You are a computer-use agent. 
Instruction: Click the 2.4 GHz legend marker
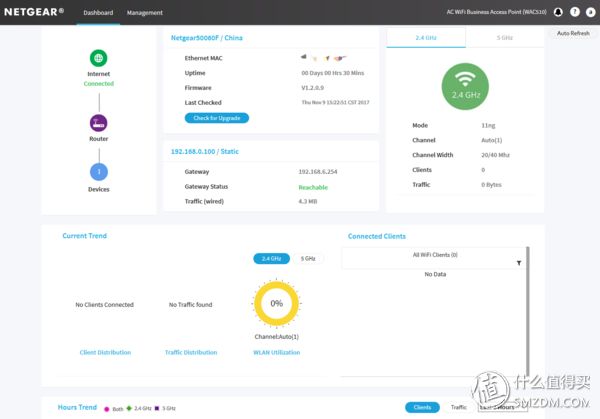(x=129, y=408)
